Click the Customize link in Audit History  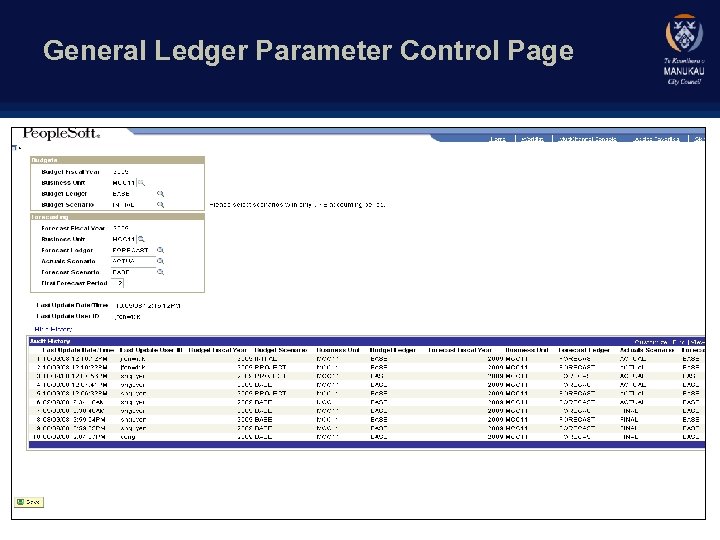(x=651, y=342)
